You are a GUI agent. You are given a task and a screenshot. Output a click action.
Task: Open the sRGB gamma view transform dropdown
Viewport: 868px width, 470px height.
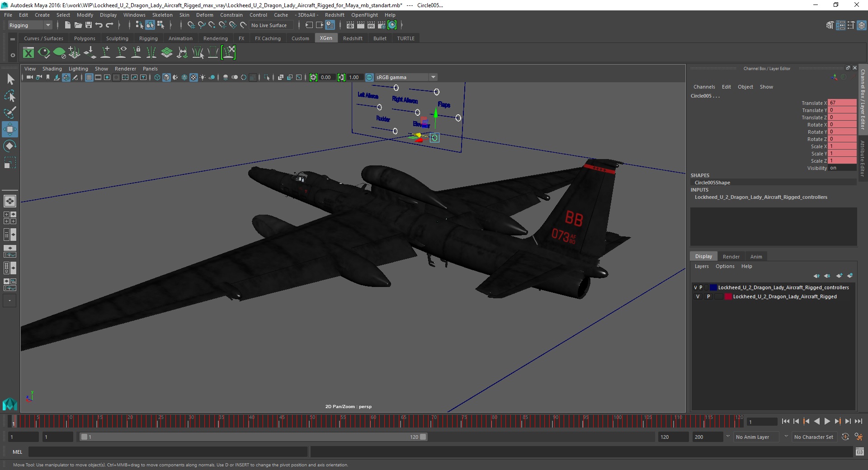point(406,77)
